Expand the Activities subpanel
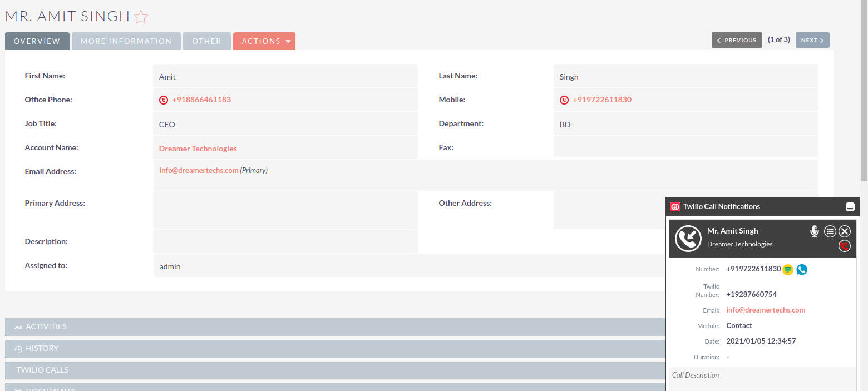Screen dimensions: 868x391 pyautogui.click(x=335, y=327)
